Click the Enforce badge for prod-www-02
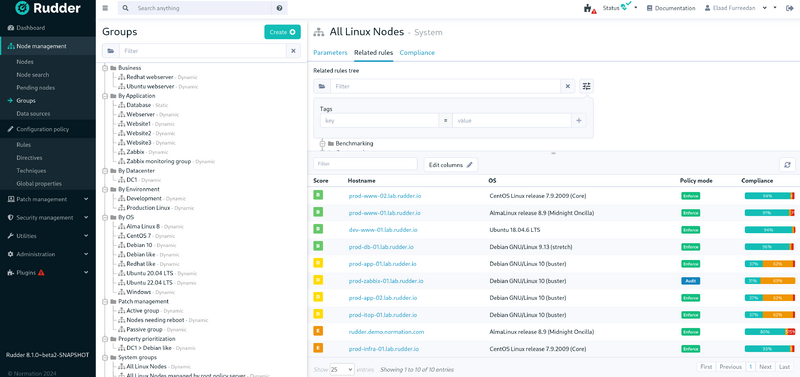The height and width of the screenshot is (377, 800). 690,195
